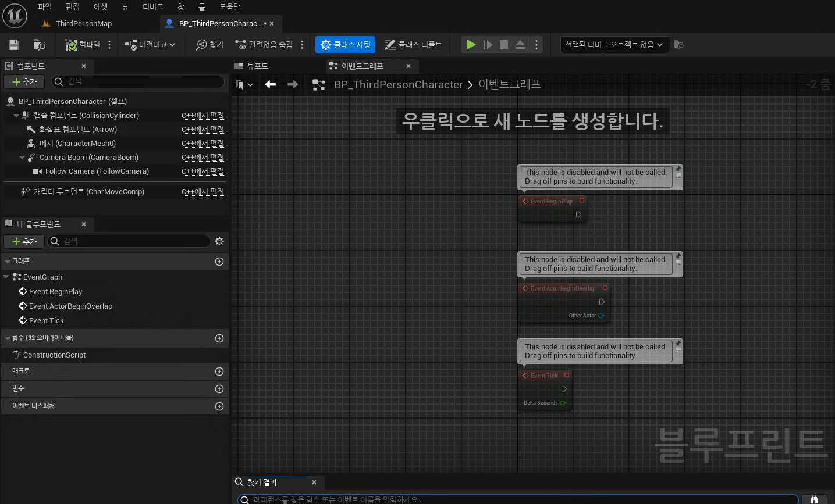Open graph bookmarks dropdown
Image resolution: width=835 pixels, height=504 pixels.
245,85
